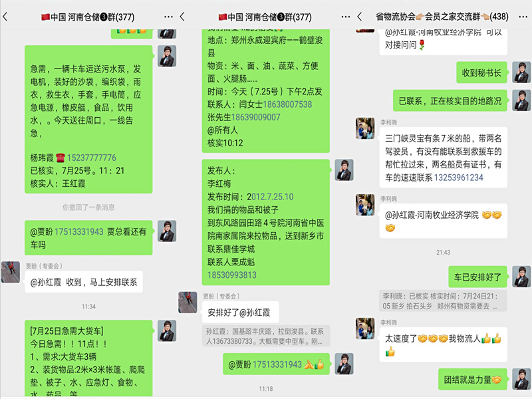The height and width of the screenshot is (399, 532).
Task: Open more options dots in middle chat
Action: 345,16
